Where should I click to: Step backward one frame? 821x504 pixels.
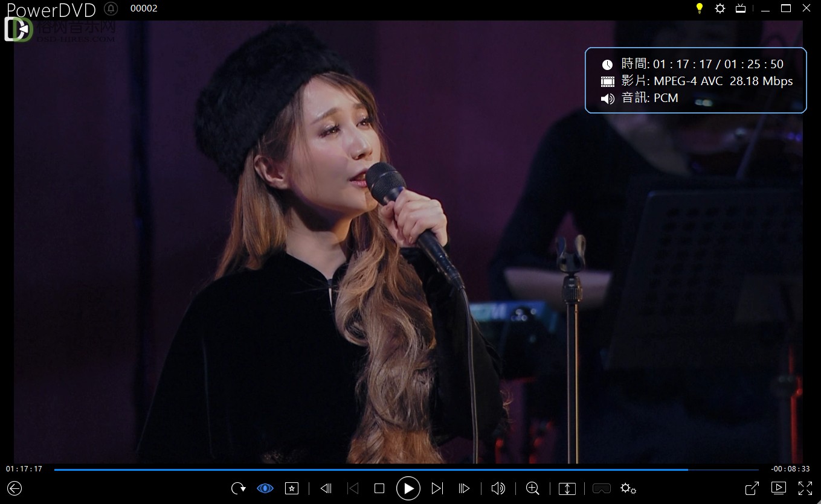click(326, 488)
